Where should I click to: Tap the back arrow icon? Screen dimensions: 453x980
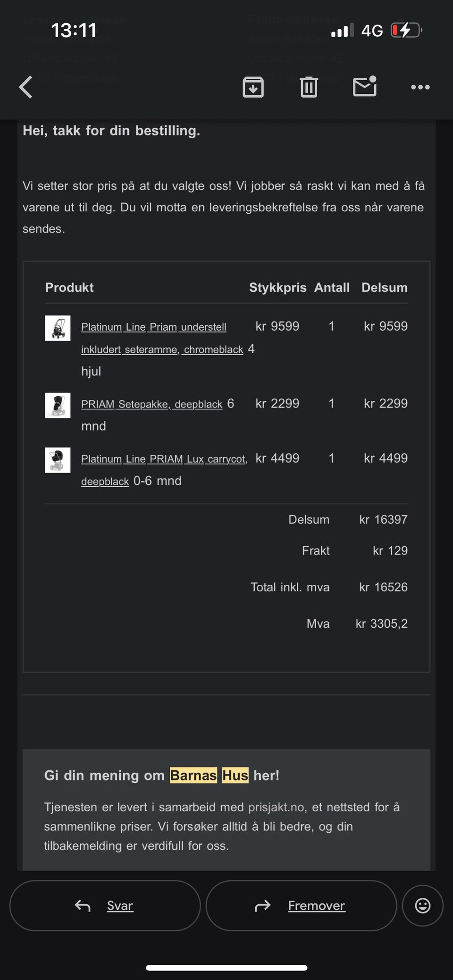(26, 87)
